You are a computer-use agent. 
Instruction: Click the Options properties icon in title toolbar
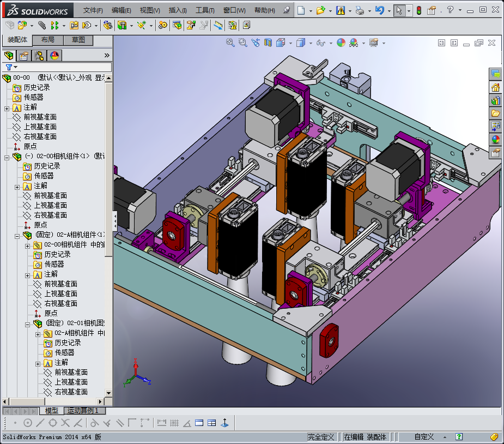432,10
